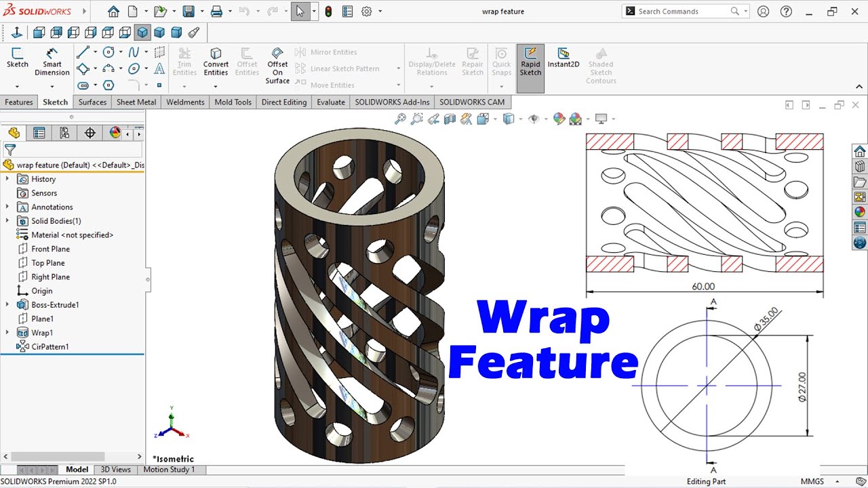Image resolution: width=868 pixels, height=488 pixels.
Task: Switch to ConfigurationManager tab icon
Action: click(x=64, y=133)
